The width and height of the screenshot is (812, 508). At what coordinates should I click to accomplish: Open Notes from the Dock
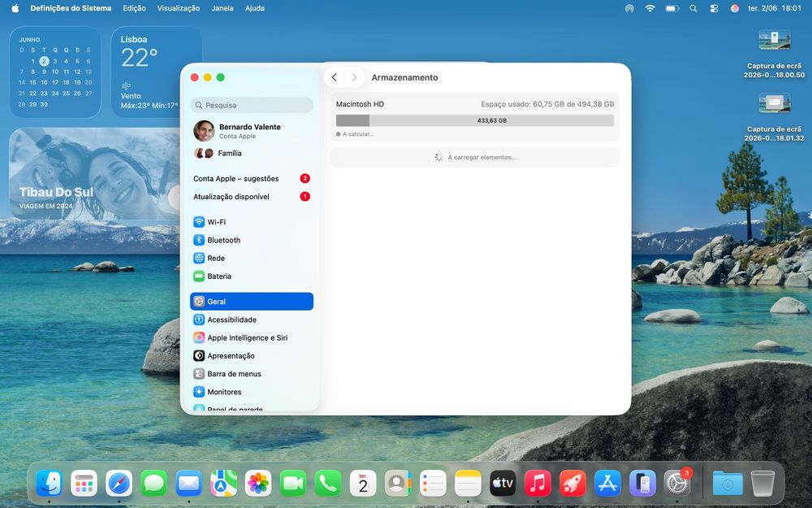[468, 483]
